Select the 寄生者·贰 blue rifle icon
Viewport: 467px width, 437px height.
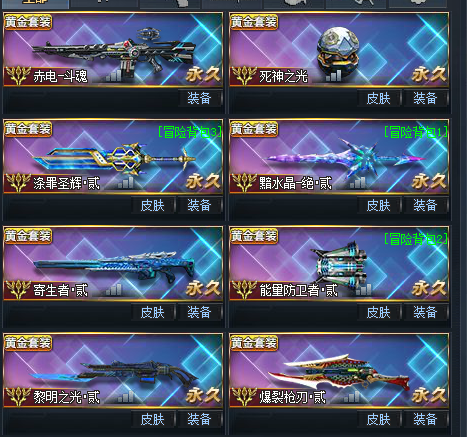pyautogui.click(x=114, y=267)
